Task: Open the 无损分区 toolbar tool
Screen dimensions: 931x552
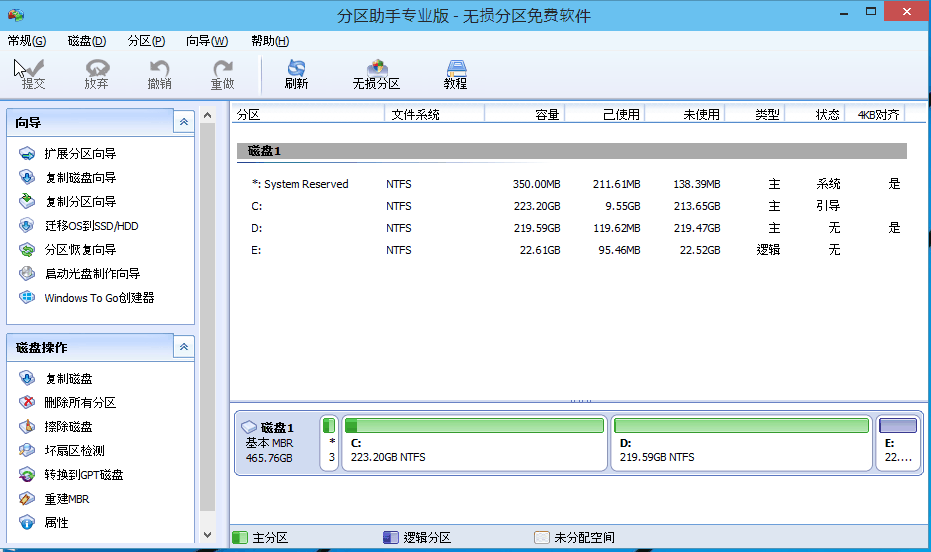Action: (x=376, y=75)
